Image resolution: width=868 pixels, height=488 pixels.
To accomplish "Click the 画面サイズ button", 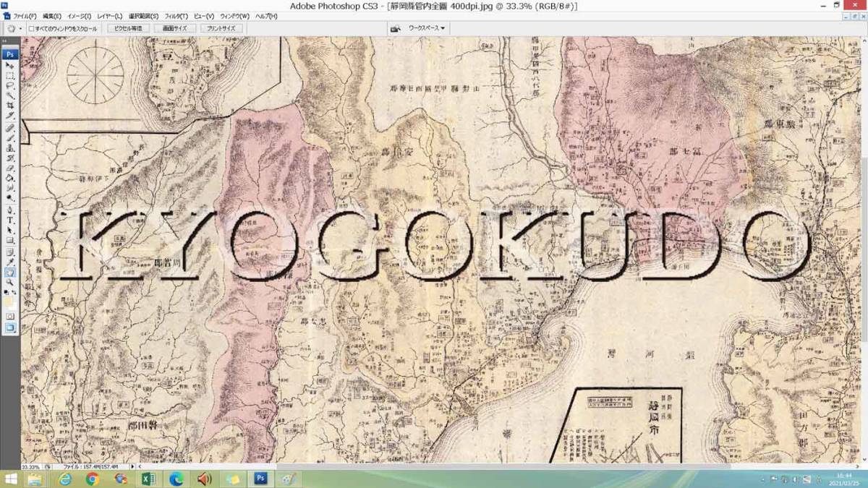I will [x=174, y=29].
